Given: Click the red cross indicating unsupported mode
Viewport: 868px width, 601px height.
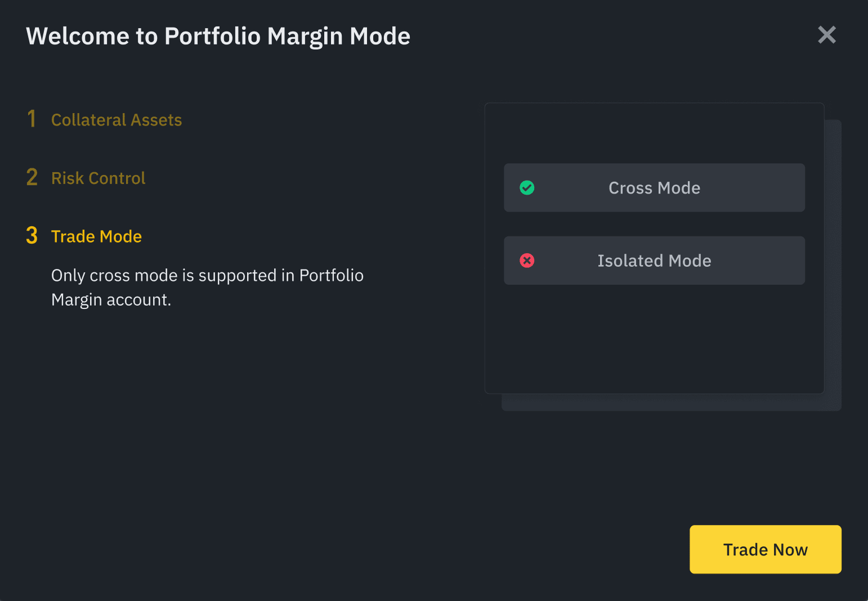Looking at the screenshot, I should click(527, 260).
